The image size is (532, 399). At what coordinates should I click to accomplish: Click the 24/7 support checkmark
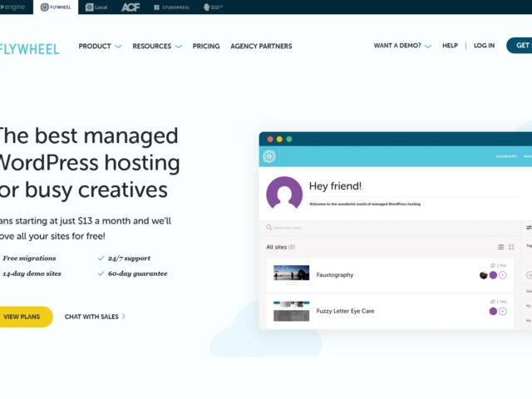click(x=101, y=259)
